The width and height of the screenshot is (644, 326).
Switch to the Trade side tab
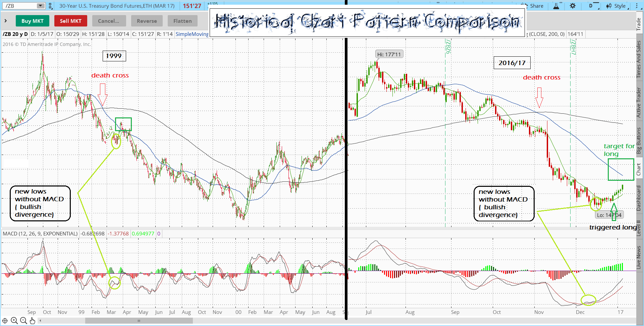[x=639, y=24]
